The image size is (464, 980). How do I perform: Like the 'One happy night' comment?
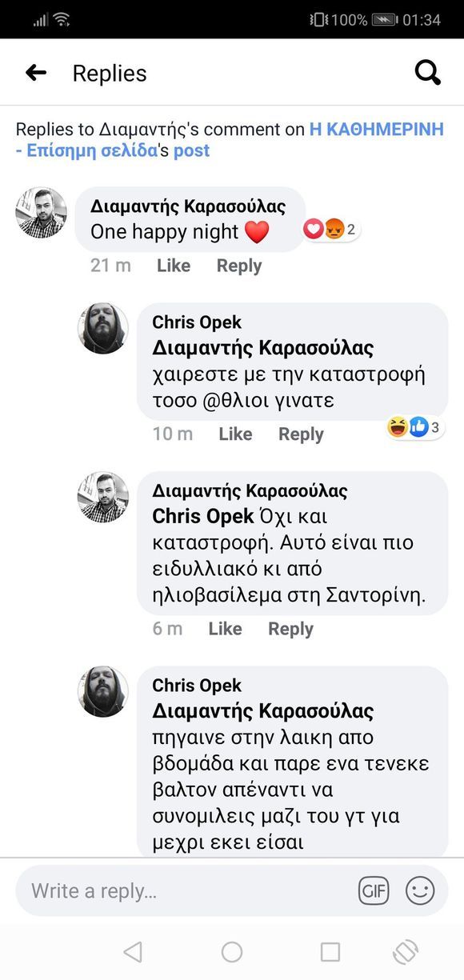[174, 265]
